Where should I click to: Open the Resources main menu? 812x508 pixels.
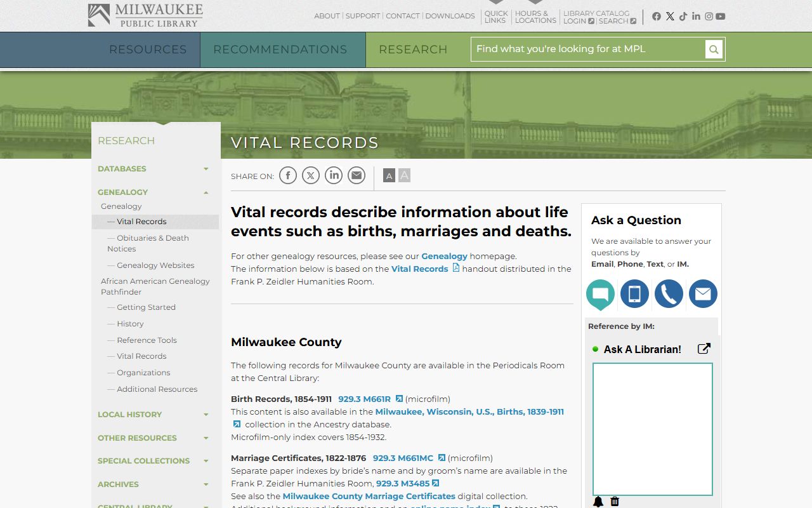coord(148,50)
